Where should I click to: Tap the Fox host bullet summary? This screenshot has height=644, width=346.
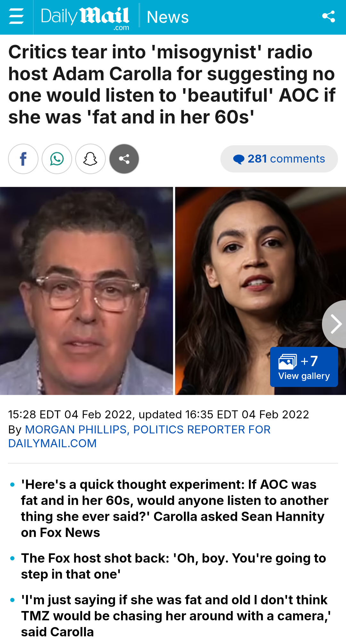(x=173, y=566)
